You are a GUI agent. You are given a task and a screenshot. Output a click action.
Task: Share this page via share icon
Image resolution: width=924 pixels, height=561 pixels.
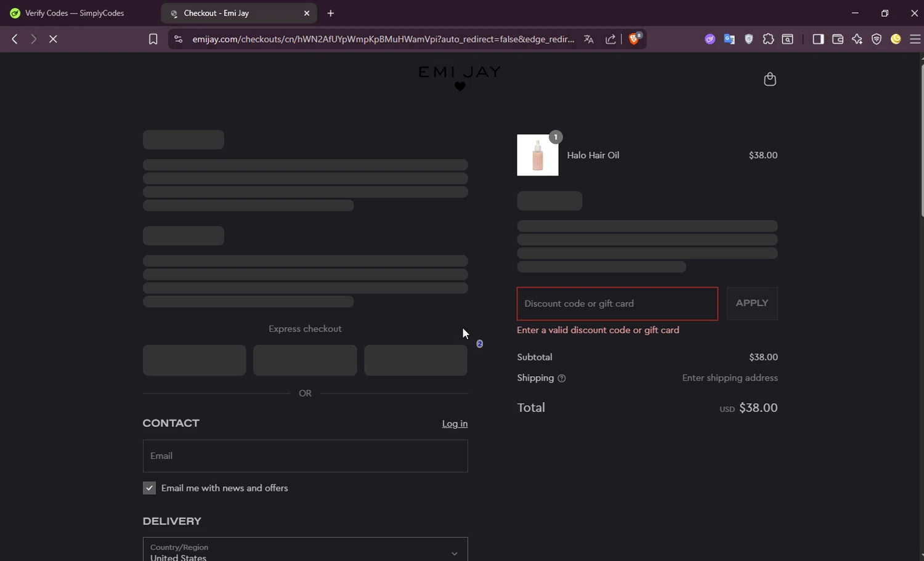610,39
